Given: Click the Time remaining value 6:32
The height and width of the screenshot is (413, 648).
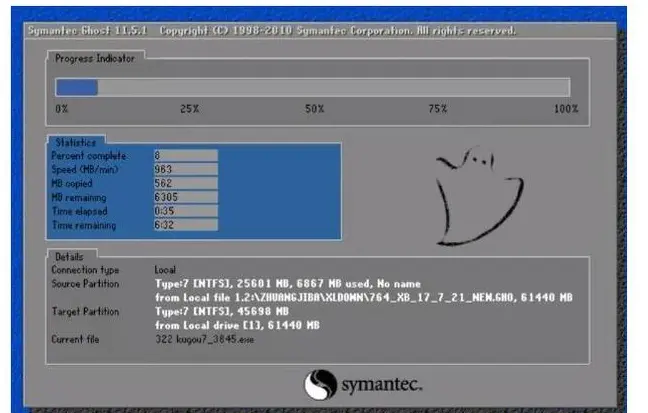Looking at the screenshot, I should 186,225.
